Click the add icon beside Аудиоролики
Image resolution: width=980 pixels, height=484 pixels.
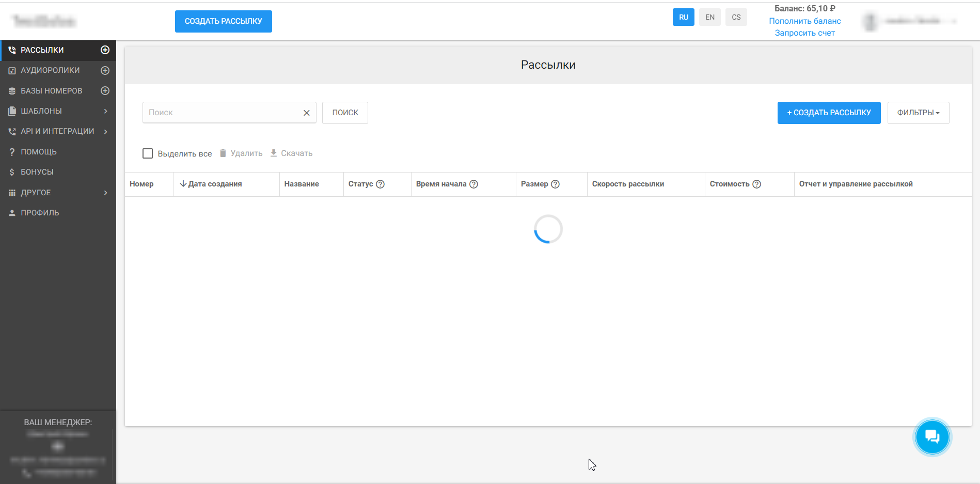point(105,70)
